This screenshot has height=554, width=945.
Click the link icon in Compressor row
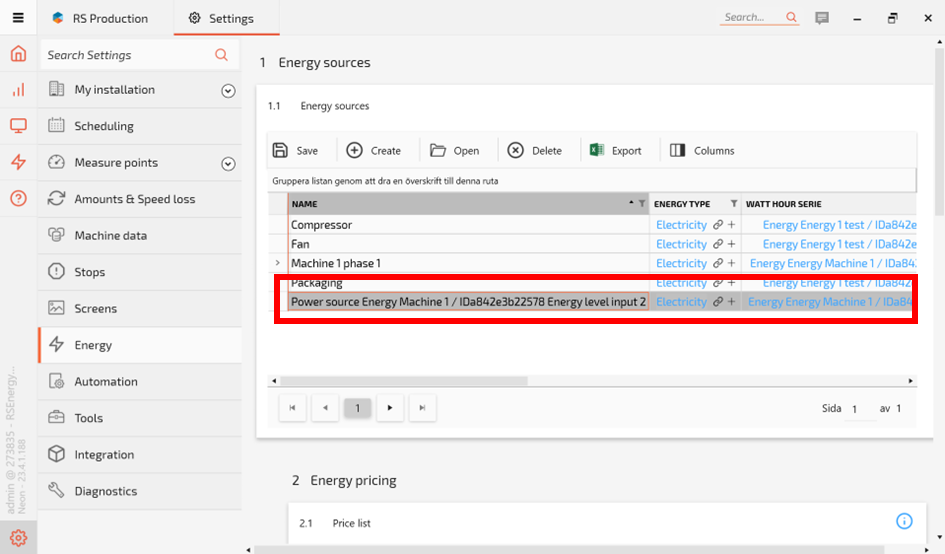pyautogui.click(x=718, y=225)
